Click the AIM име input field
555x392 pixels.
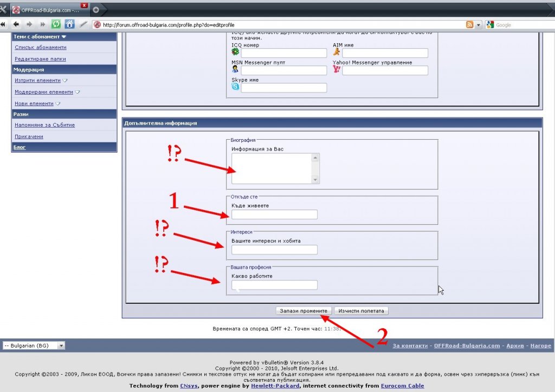pyautogui.click(x=385, y=53)
